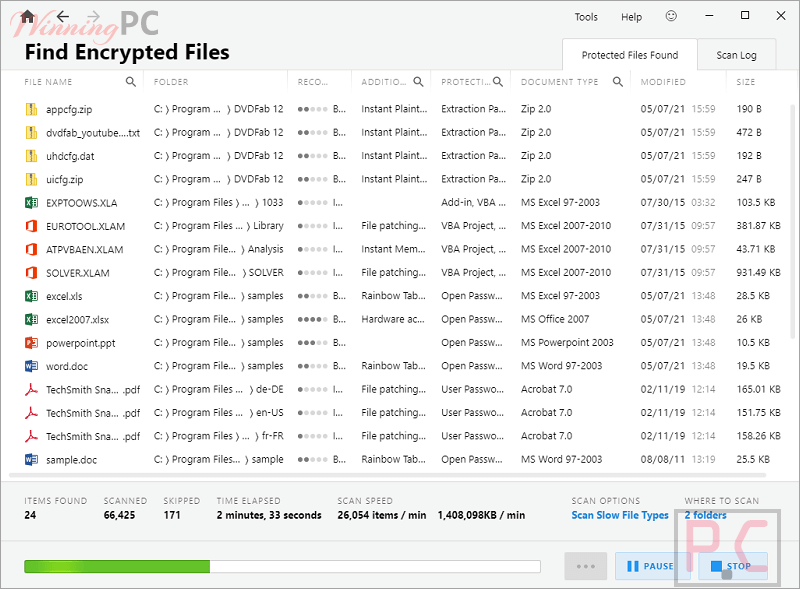Open the smiley feedback icon

point(671,16)
